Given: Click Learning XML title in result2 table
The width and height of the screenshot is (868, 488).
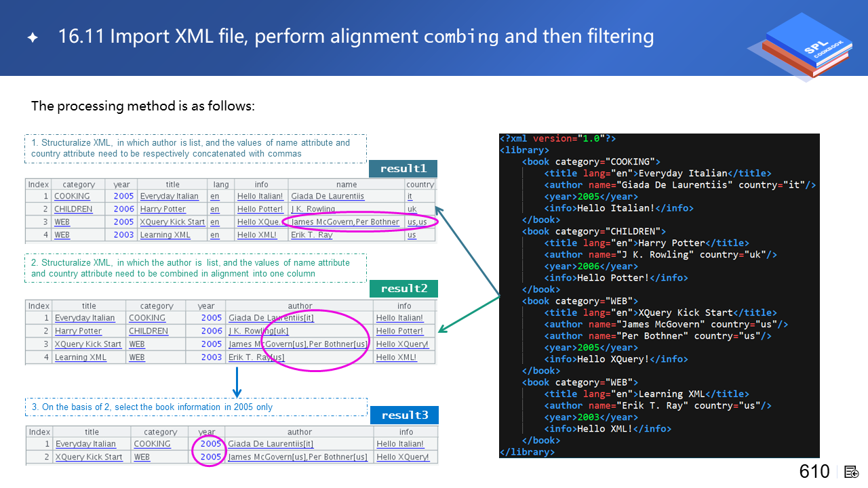Looking at the screenshot, I should [80, 357].
